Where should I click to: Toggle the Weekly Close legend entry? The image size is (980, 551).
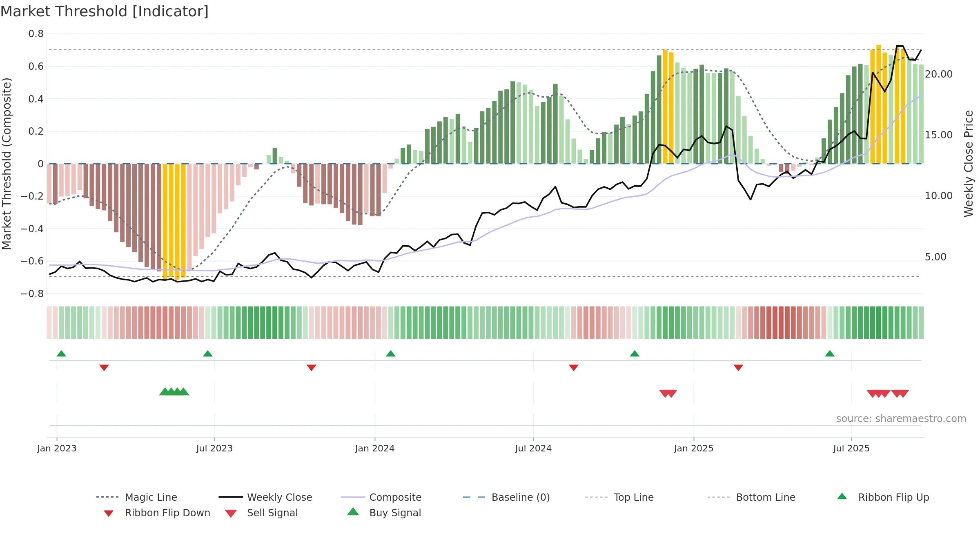265,497
